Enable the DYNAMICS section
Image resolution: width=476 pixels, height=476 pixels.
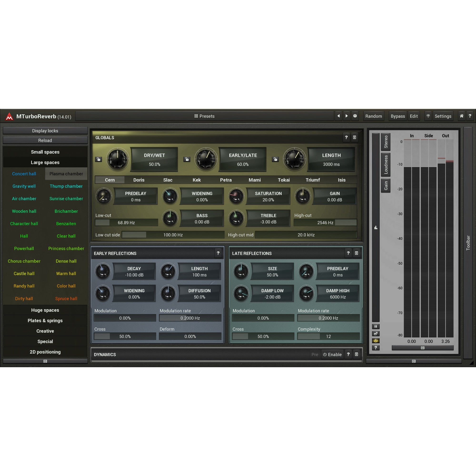pos(332,354)
